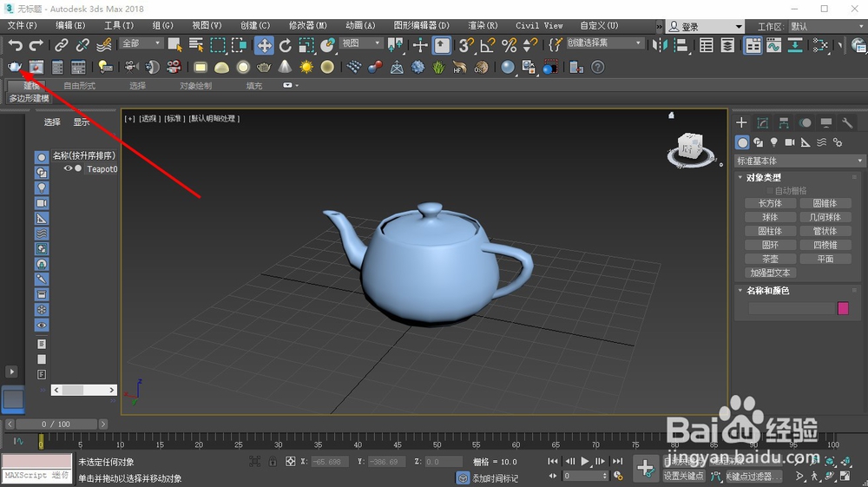Click the teapot Render icon in second toolbar

tap(15, 67)
